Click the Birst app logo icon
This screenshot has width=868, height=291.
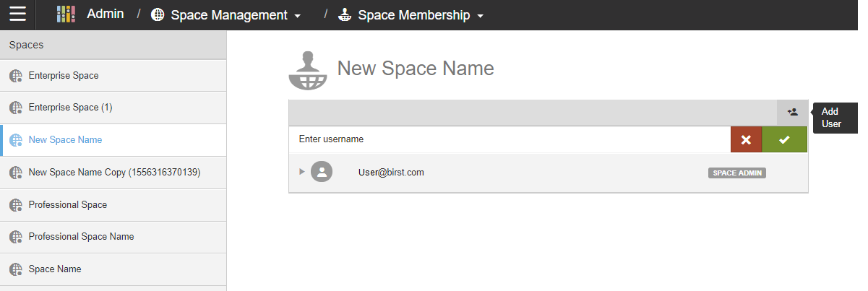point(66,14)
